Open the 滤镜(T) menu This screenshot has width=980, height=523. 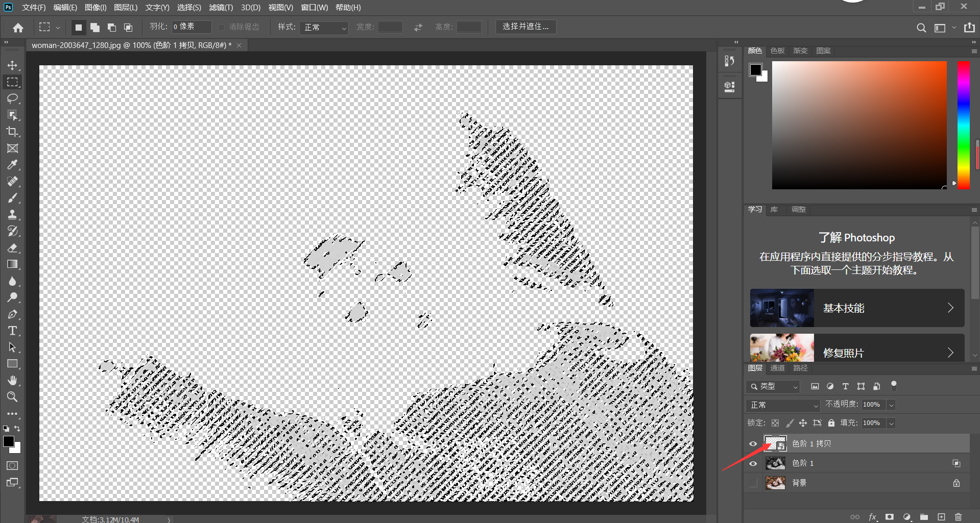point(221,8)
